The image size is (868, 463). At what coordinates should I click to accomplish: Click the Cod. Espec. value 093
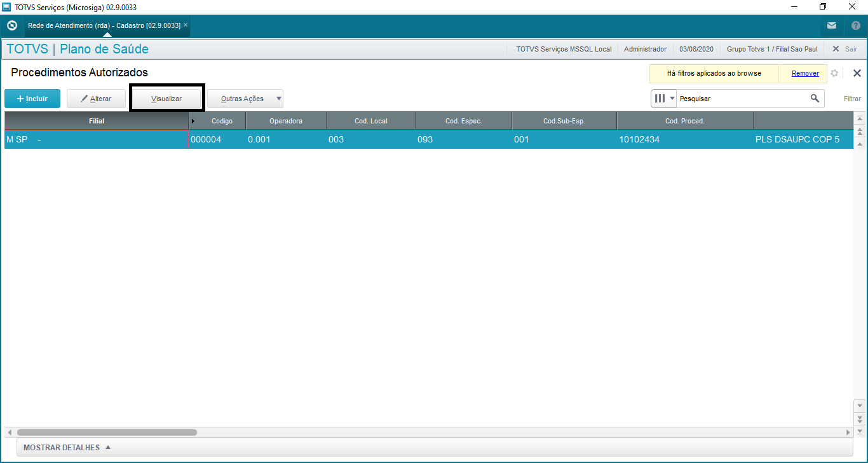tap(464, 139)
